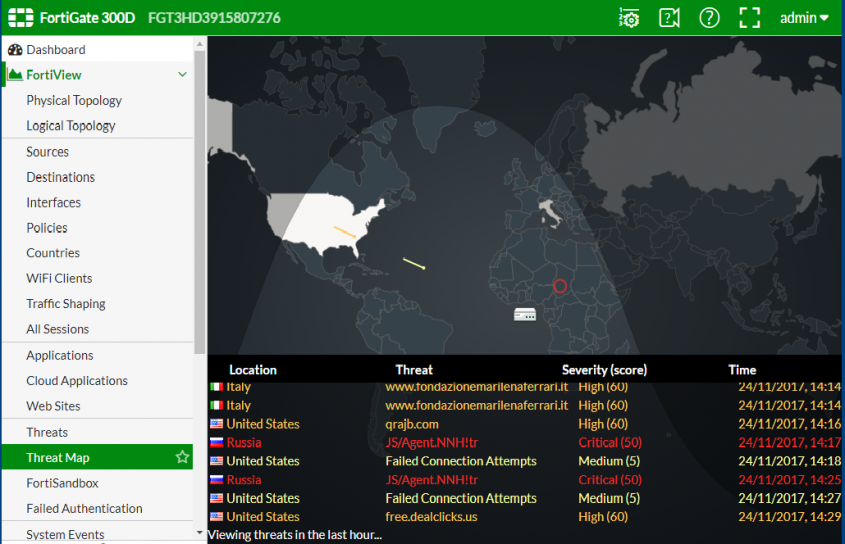The width and height of the screenshot is (845, 544).
Task: Click Russia flag in 14:17 row
Action: click(x=217, y=443)
